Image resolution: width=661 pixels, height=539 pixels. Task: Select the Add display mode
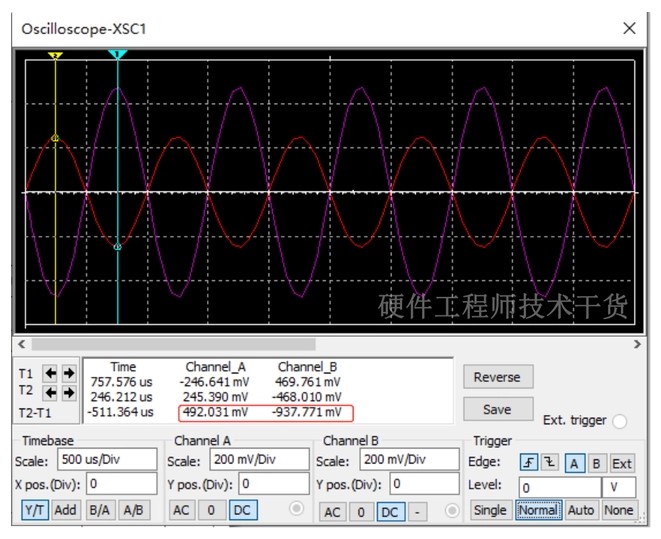(x=65, y=510)
